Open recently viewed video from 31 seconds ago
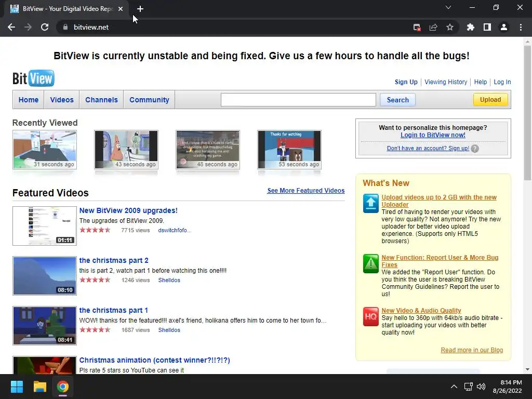Viewport: 532px width, 399px height. [45, 150]
